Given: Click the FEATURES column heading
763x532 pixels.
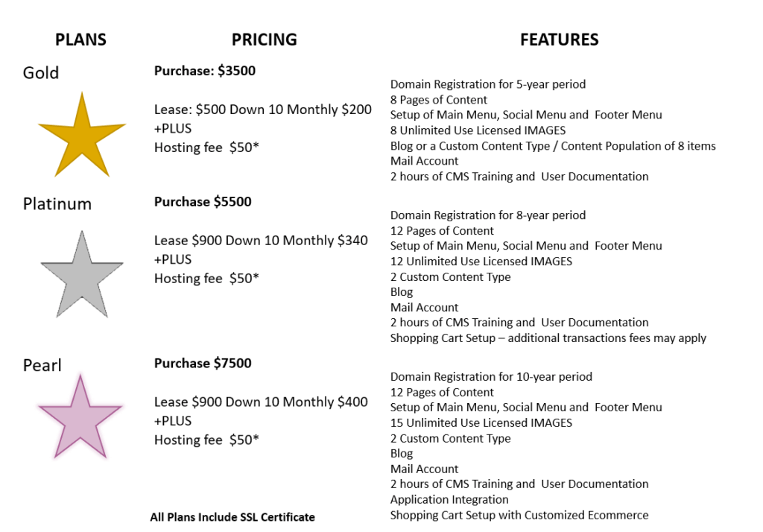Looking at the screenshot, I should 559,39.
